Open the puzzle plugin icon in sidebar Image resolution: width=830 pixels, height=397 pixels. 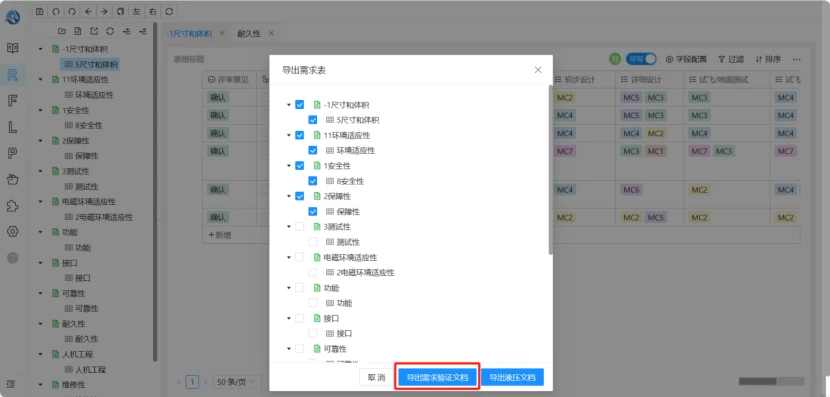pos(13,205)
